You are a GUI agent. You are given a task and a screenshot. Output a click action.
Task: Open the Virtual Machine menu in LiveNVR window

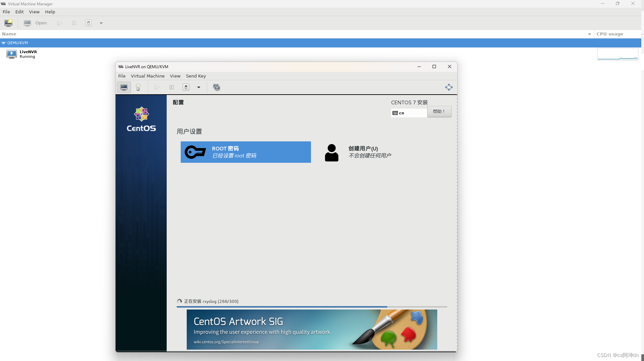(148, 76)
